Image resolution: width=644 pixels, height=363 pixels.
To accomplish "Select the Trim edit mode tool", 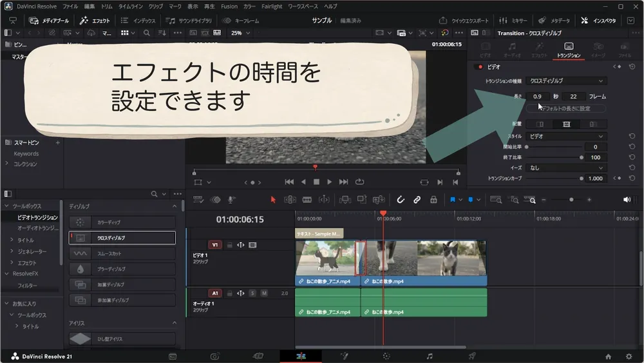I will 290,200.
